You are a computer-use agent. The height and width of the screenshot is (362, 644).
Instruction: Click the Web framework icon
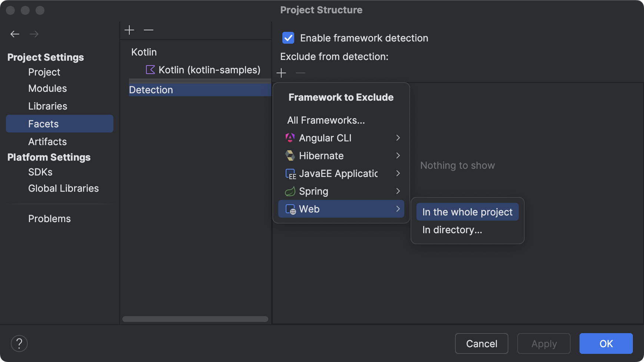pyautogui.click(x=291, y=209)
